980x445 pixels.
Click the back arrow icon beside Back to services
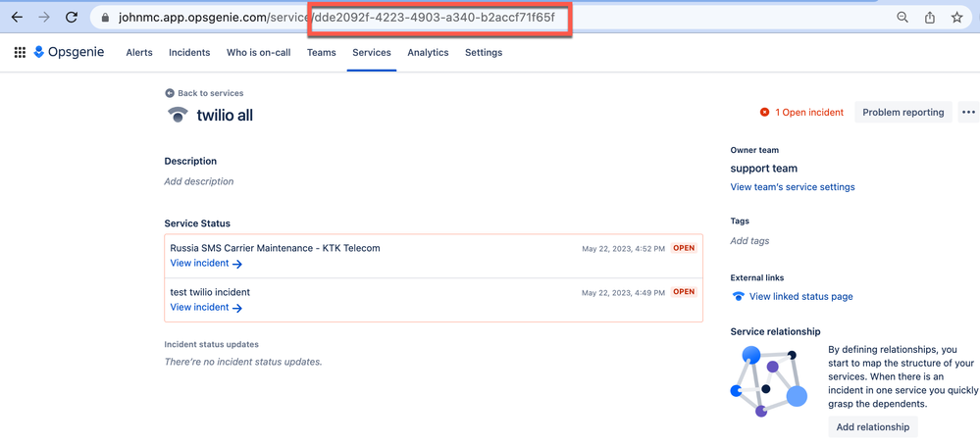(x=170, y=93)
